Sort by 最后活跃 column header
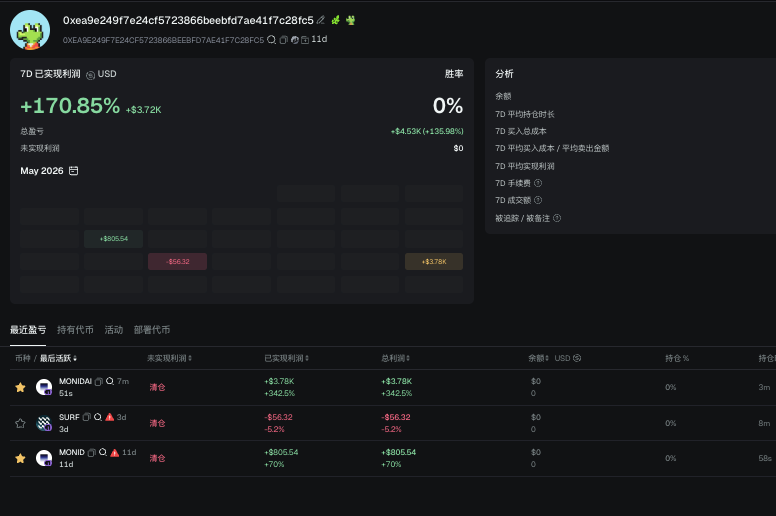The image size is (776, 516). [58, 358]
